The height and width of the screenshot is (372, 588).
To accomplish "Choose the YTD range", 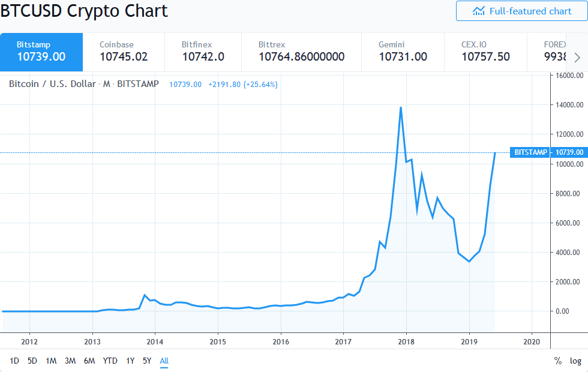I will [110, 361].
